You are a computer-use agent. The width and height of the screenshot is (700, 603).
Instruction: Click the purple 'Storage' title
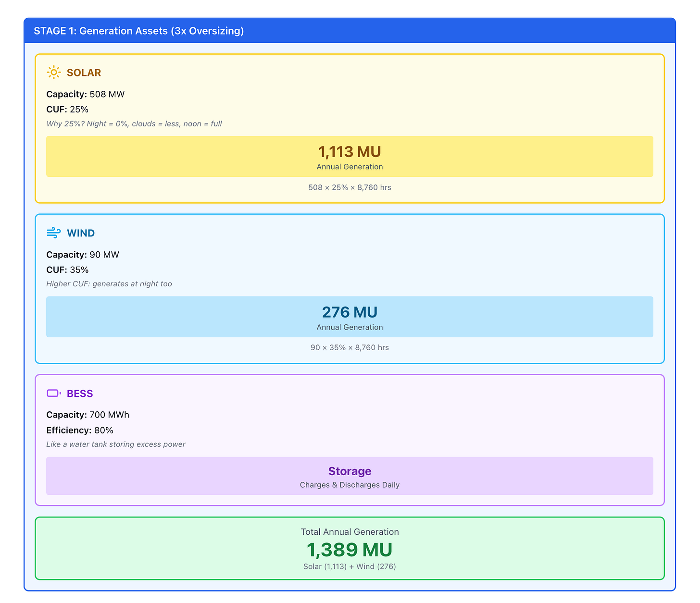tap(350, 471)
